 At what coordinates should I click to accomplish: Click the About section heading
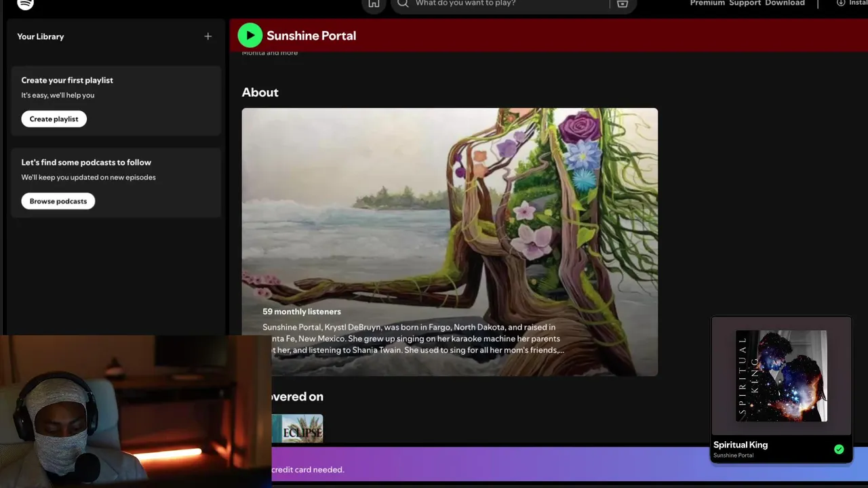click(260, 92)
